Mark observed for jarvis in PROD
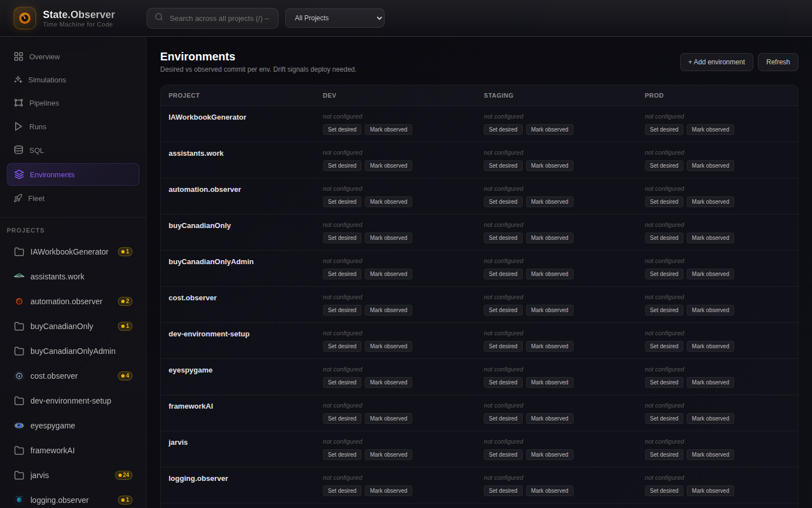The image size is (812, 508). 710,455
